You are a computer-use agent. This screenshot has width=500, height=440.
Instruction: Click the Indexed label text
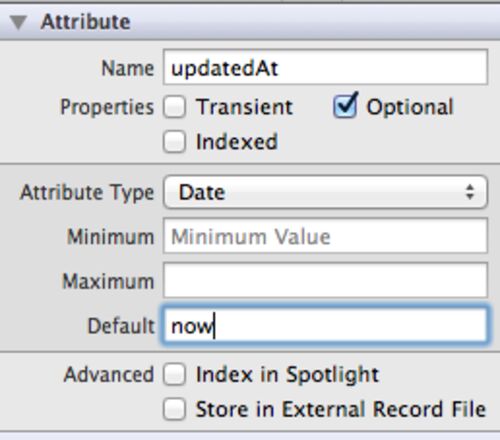pyautogui.click(x=237, y=142)
